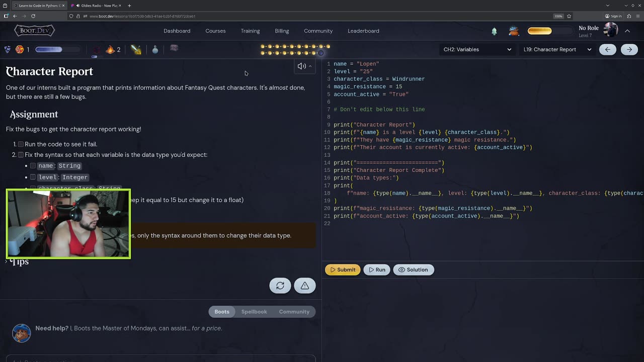Open a new browser tab
The width and height of the screenshot is (644, 362).
pyautogui.click(x=129, y=6)
